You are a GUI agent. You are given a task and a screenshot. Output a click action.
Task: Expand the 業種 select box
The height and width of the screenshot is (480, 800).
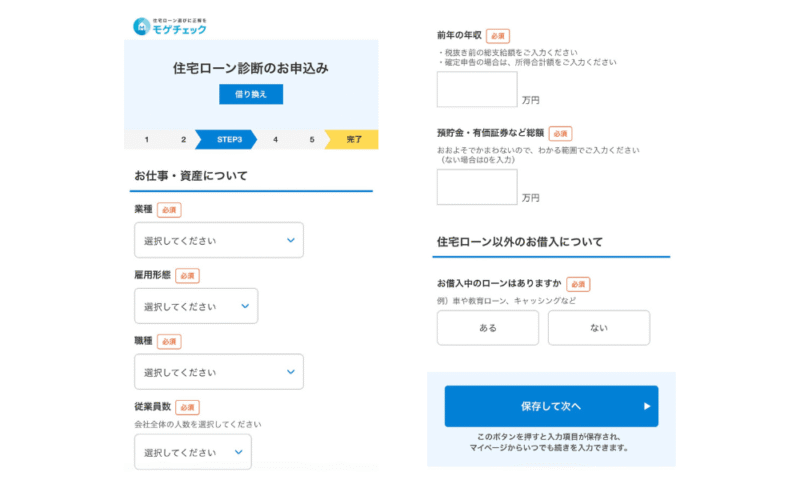[219, 240]
